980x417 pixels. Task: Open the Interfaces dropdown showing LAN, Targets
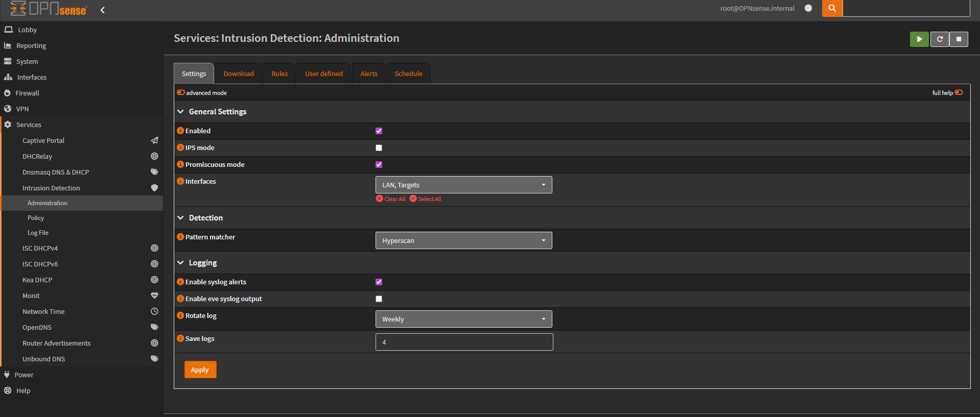[x=463, y=185]
